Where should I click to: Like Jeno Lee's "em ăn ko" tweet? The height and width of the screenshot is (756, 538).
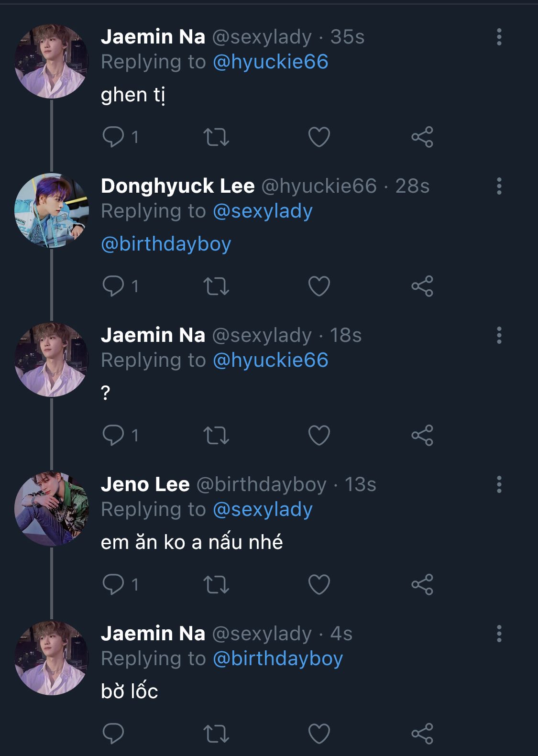click(x=319, y=585)
